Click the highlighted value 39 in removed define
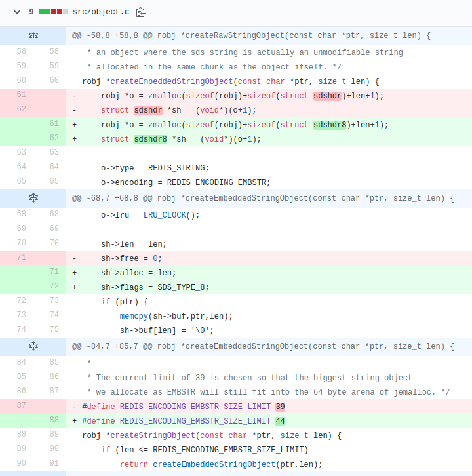 pyautogui.click(x=280, y=406)
